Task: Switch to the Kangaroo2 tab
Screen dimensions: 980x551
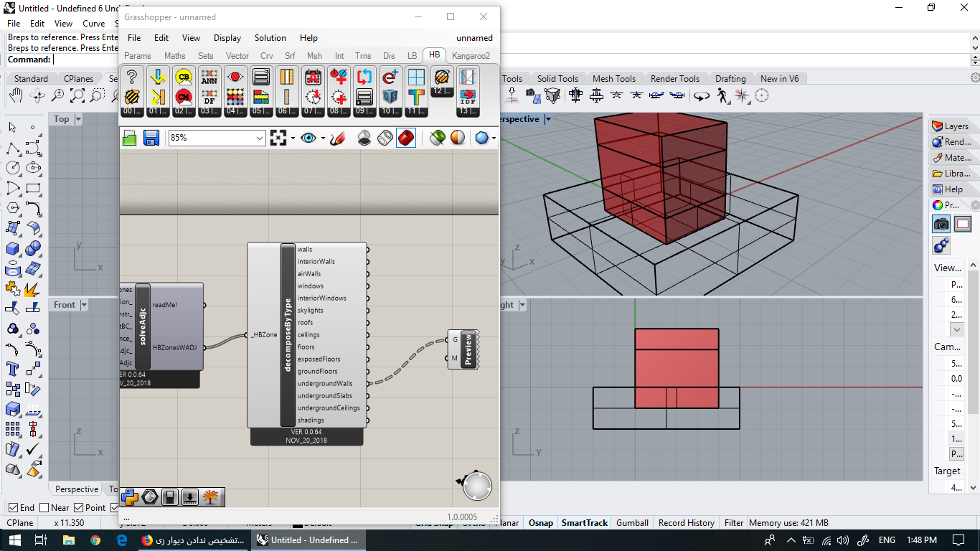Action: pyautogui.click(x=471, y=56)
